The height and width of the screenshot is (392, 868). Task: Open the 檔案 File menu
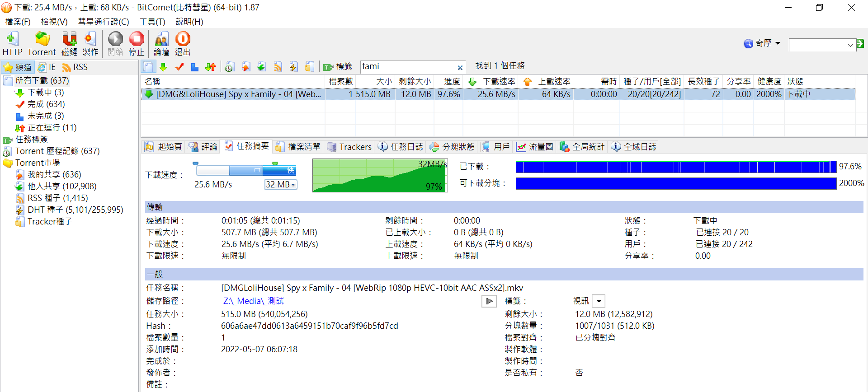click(x=18, y=22)
